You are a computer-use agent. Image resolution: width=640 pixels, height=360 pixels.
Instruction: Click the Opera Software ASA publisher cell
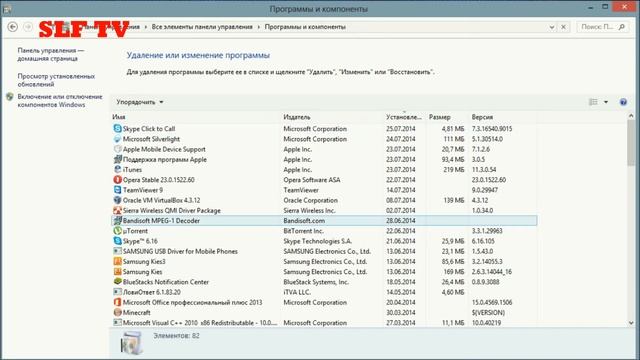pyautogui.click(x=312, y=180)
